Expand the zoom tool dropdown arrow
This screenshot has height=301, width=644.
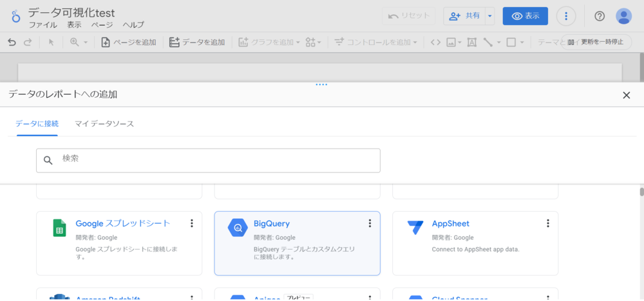86,42
